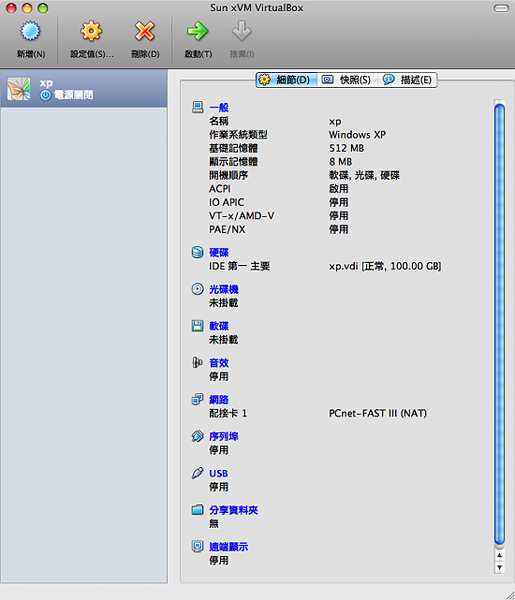The width and height of the screenshot is (515, 600).
Task: Click the Shared Folders (分享資料夾) folder icon
Action: point(197,510)
